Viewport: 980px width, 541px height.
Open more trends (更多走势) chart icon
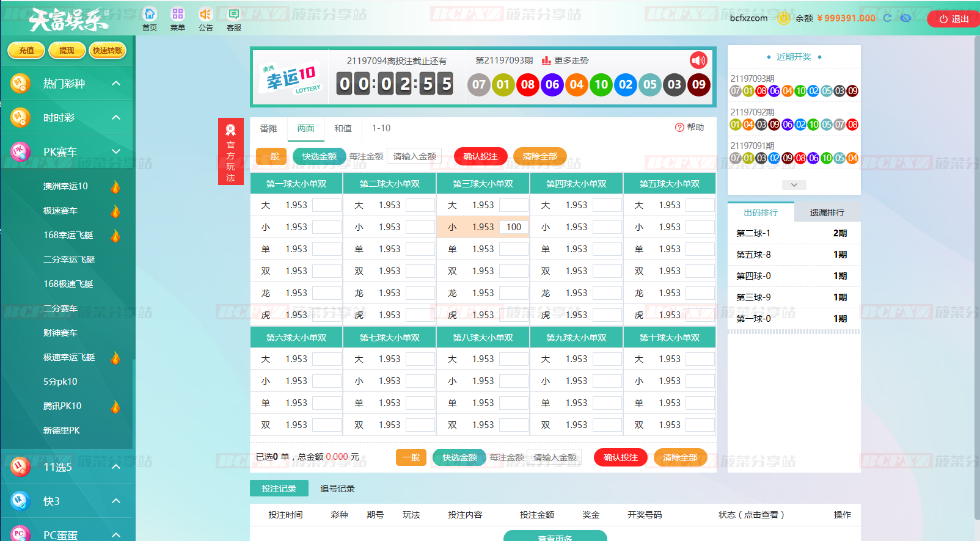(546, 60)
